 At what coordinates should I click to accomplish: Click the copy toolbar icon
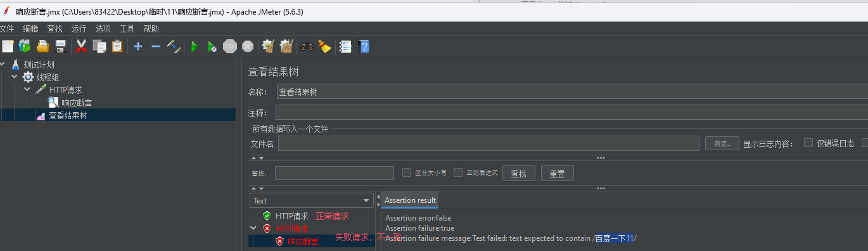pos(99,46)
